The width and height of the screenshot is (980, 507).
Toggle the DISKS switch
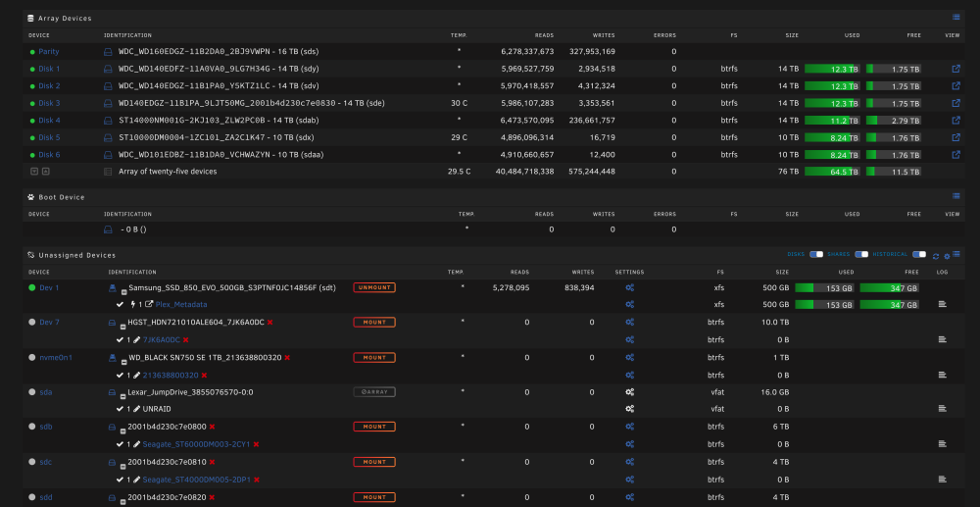pos(816,254)
